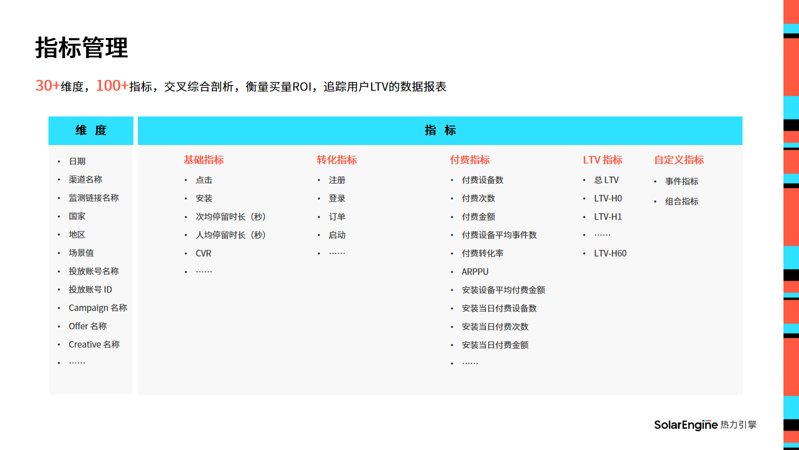Click the 总 LTV metric
799x450 pixels.
click(606, 180)
